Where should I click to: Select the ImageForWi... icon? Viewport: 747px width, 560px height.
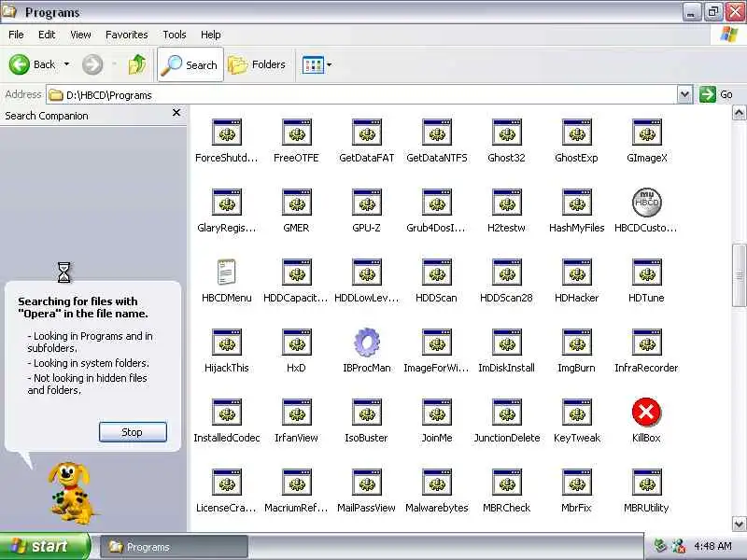[437, 342]
